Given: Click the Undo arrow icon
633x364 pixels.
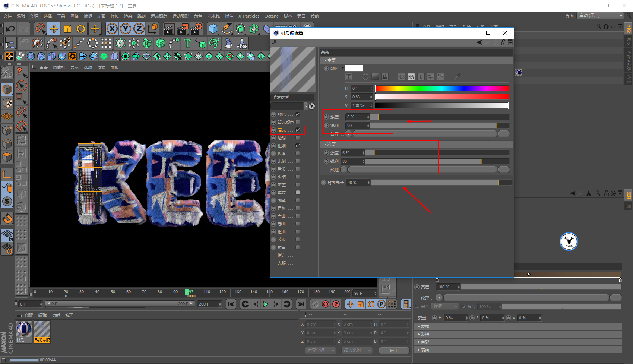Looking at the screenshot, I should pos(10,29).
